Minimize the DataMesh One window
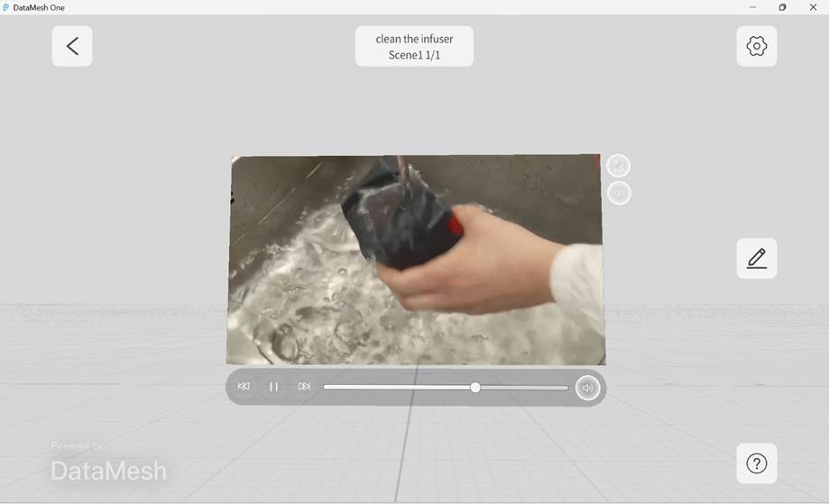Screen dimensions: 829x504 (752, 7)
